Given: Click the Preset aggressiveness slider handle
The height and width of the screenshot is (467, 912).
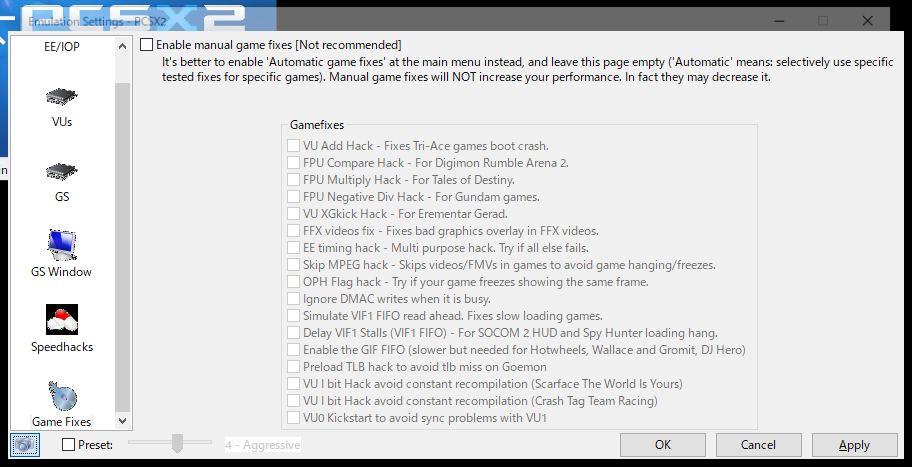Looking at the screenshot, I should 177,443.
